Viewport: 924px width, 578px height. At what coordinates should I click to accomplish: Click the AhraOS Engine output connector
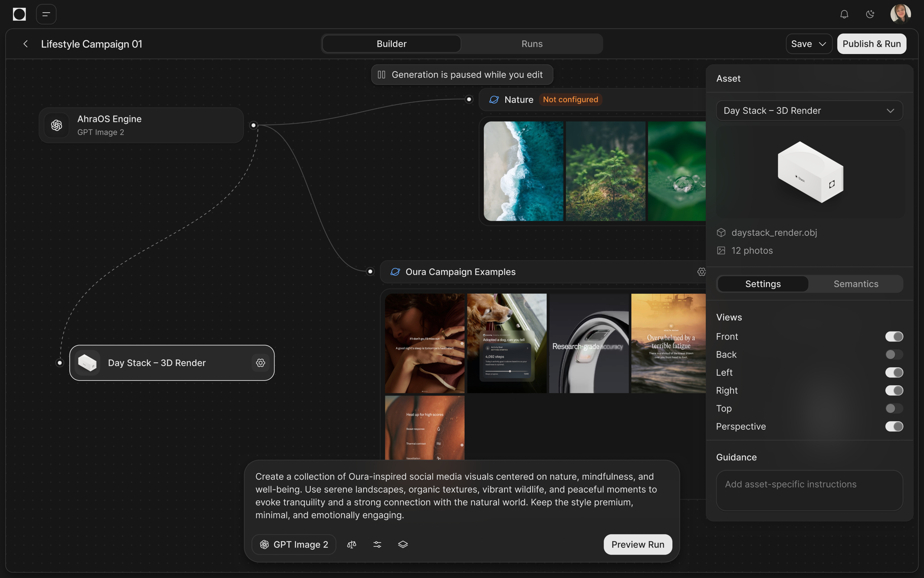pyautogui.click(x=254, y=125)
